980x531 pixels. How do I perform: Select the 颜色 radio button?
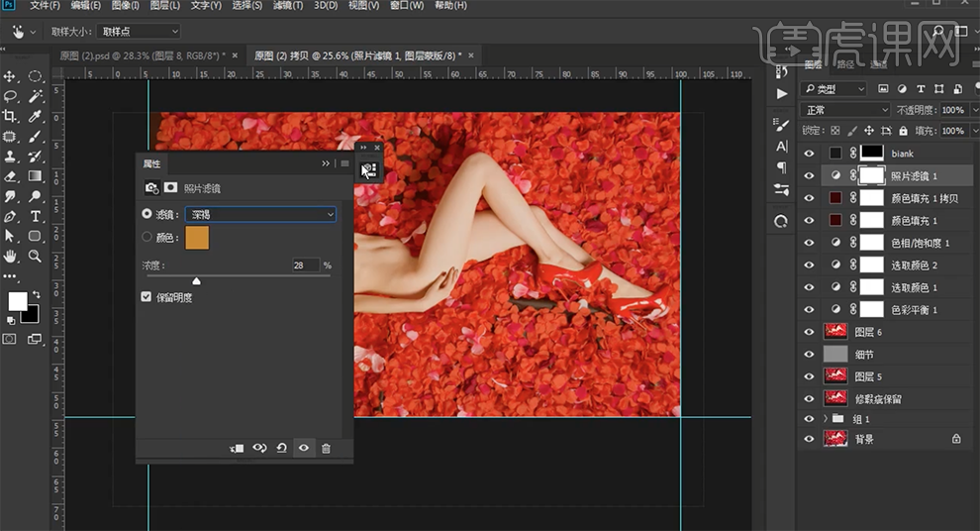click(x=147, y=238)
